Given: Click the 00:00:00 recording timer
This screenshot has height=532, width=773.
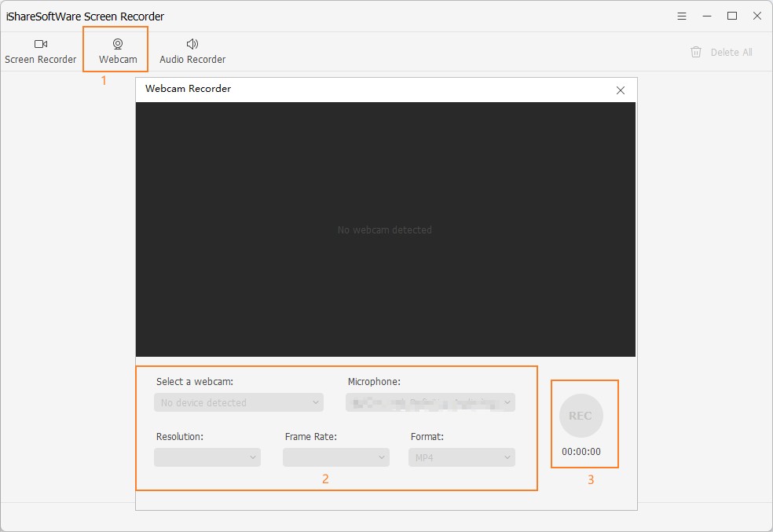Looking at the screenshot, I should point(581,452).
